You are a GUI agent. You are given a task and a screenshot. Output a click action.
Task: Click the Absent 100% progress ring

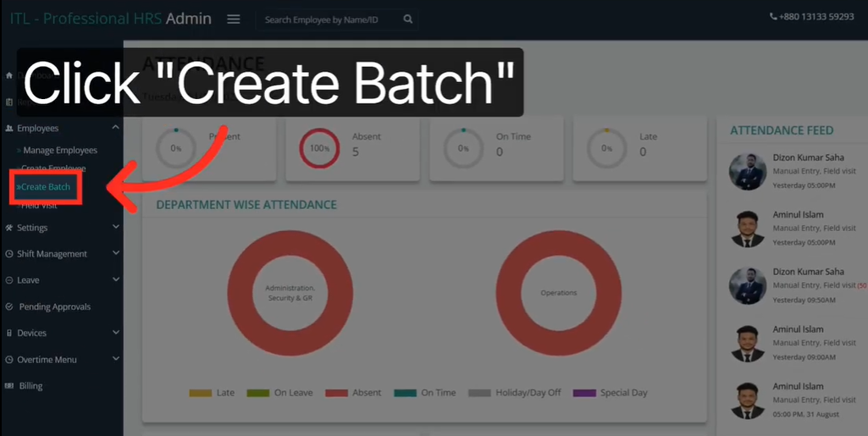[319, 148]
